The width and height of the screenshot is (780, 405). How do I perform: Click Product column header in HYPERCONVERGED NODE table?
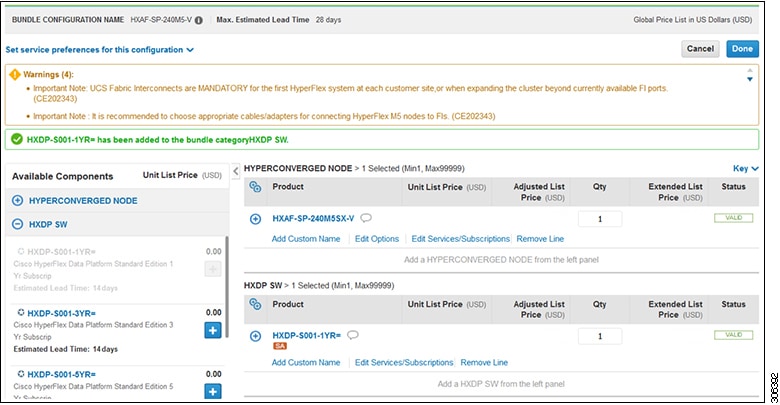pos(288,187)
